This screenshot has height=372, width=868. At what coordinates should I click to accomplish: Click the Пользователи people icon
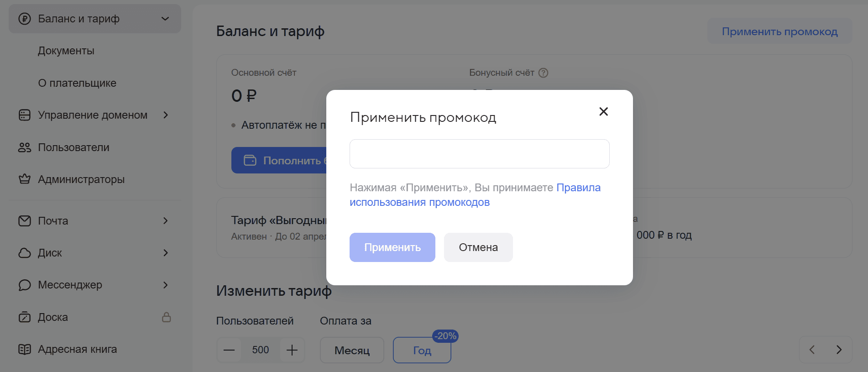(25, 147)
